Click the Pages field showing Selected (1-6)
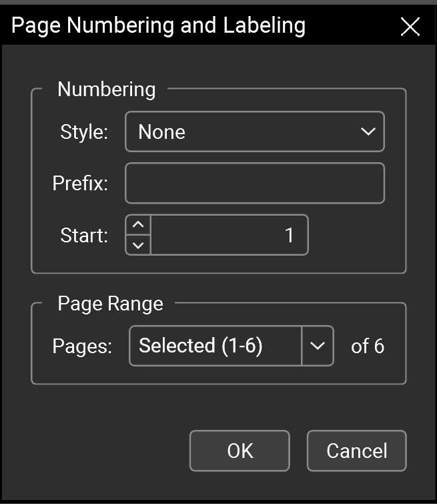This screenshot has height=504, width=437. (x=215, y=346)
